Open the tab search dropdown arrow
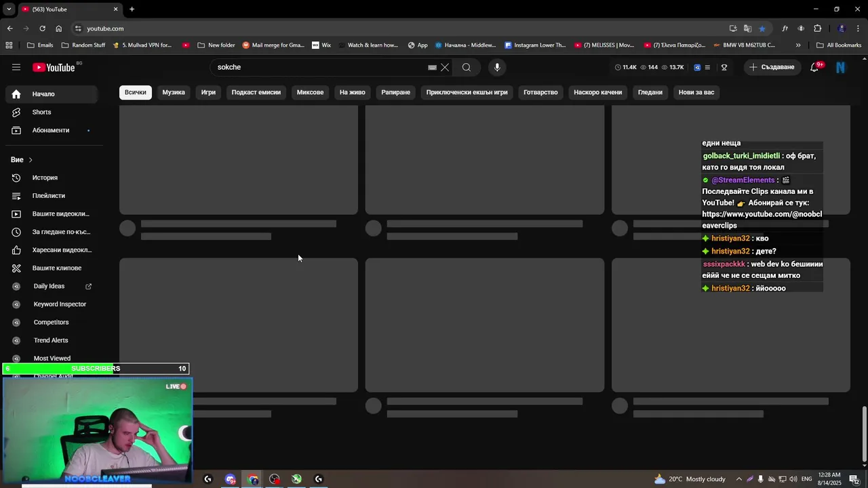 [9, 9]
